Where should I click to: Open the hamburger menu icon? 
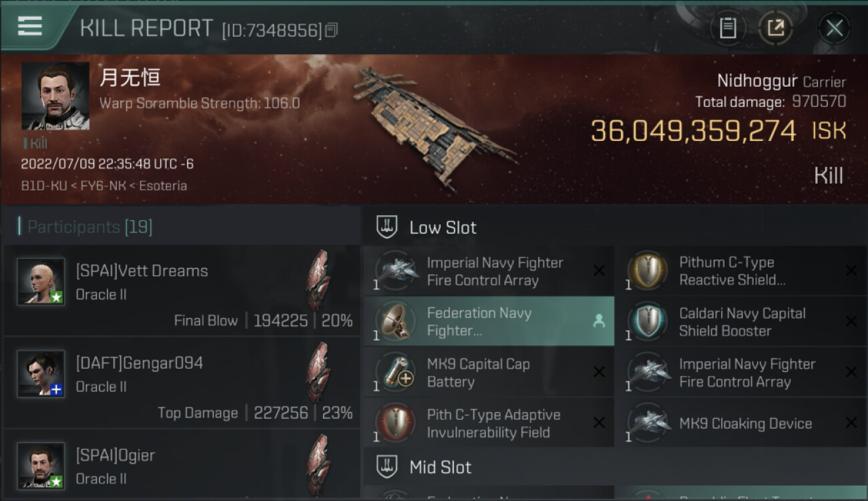pyautogui.click(x=30, y=27)
